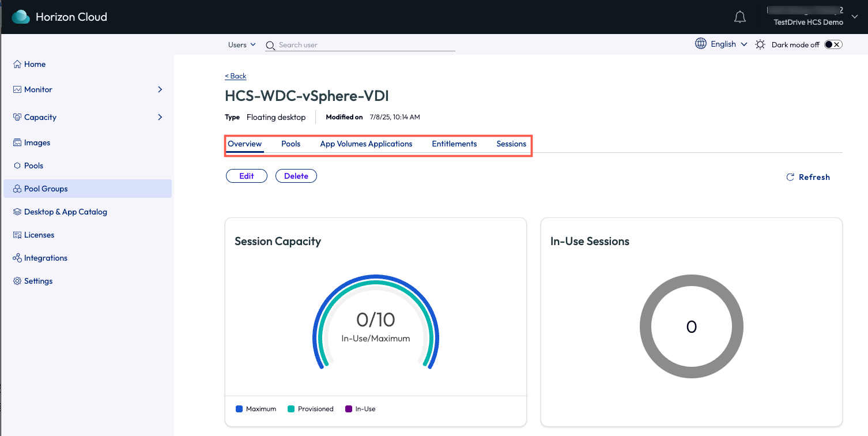Viewport: 868px width, 436px height.
Task: Click the Edit button
Action: pos(247,176)
